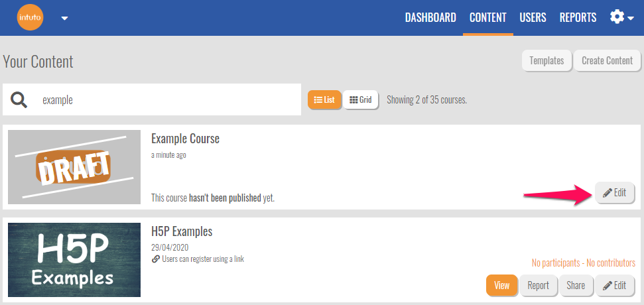The image size is (644, 305).
Task: Open the settings gear menu
Action: (621, 17)
